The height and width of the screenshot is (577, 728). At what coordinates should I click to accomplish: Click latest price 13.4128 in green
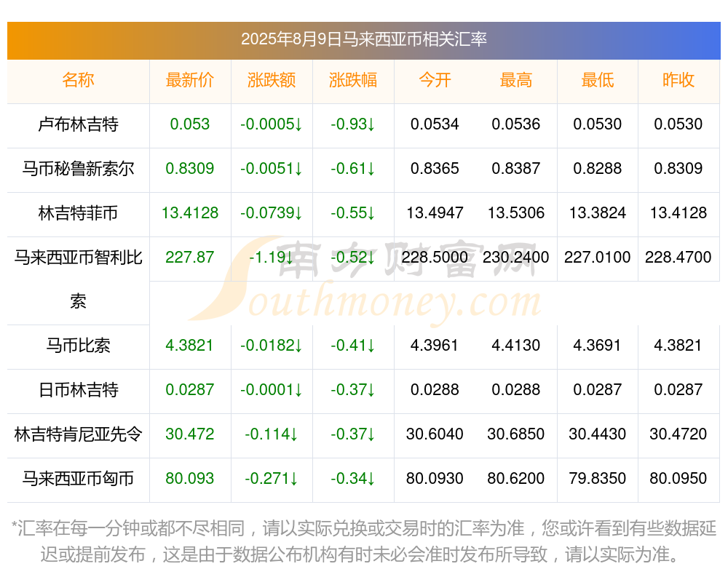coord(189,212)
